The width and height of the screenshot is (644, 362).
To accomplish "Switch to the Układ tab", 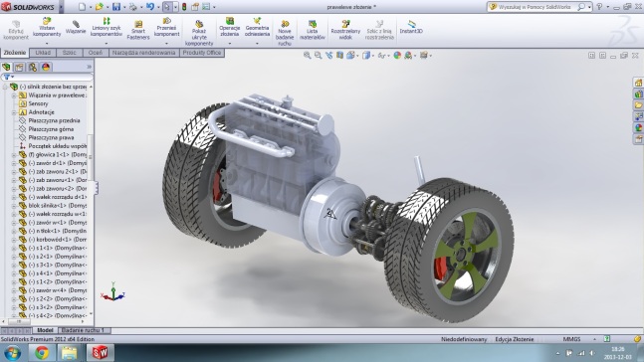I will point(43,53).
